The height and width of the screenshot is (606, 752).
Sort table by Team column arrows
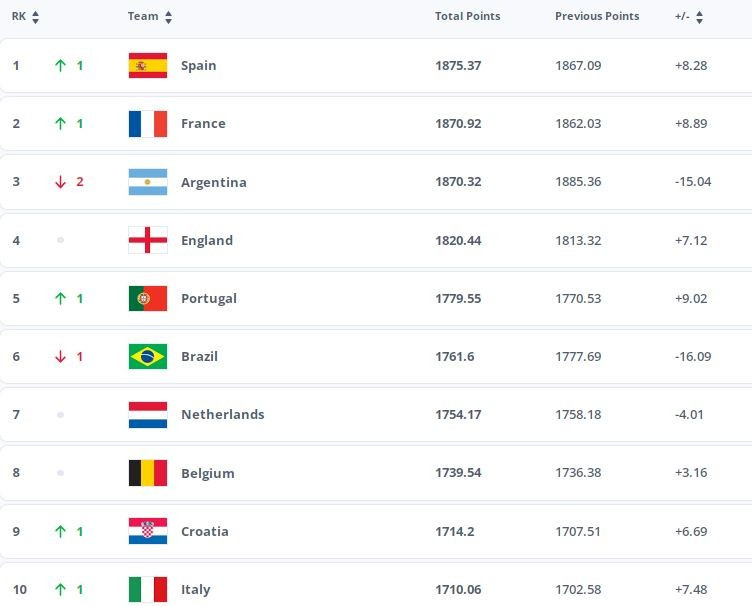168,17
